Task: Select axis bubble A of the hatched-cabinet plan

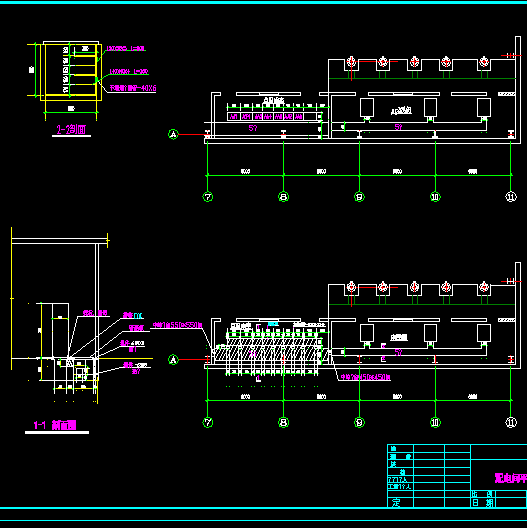Action: [173, 360]
